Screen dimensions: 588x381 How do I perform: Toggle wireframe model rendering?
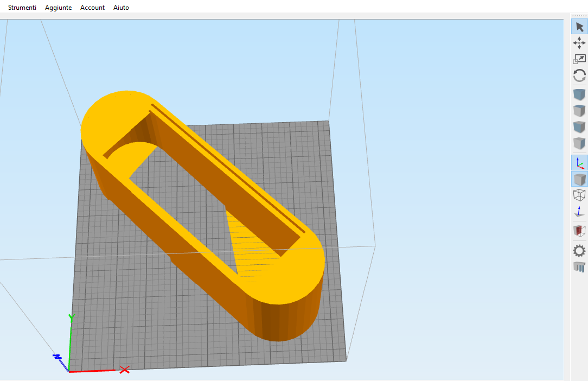(x=579, y=195)
